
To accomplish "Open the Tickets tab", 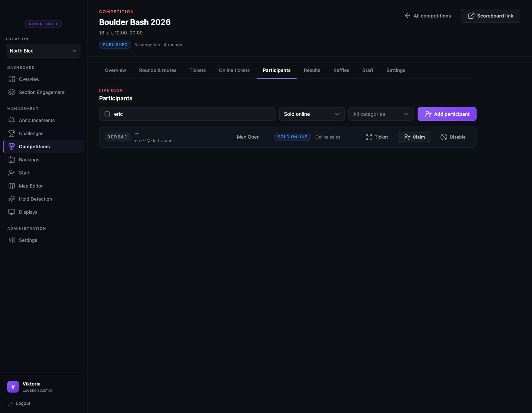I will click(198, 70).
